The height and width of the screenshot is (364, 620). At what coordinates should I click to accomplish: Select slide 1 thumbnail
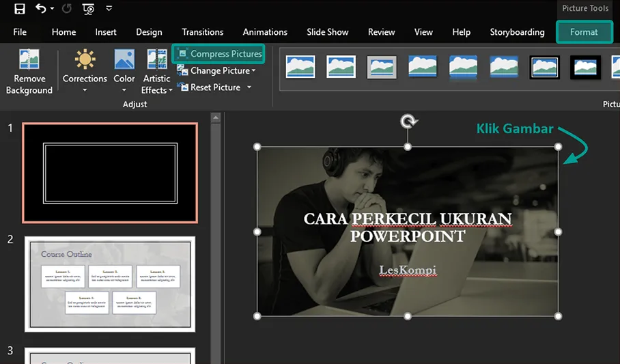pyautogui.click(x=110, y=173)
